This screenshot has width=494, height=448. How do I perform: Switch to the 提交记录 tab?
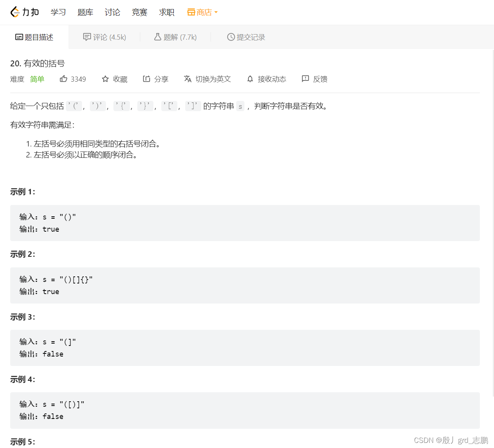[x=246, y=37]
